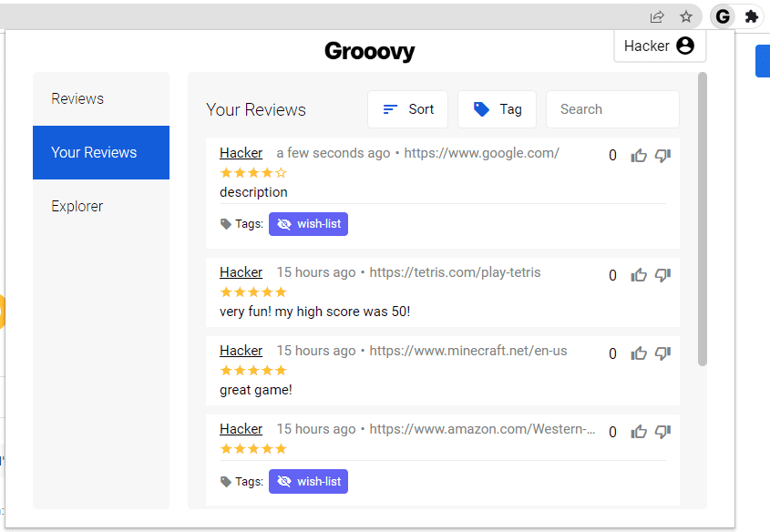Click the vote count on google.com review
Image resolution: width=770 pixels, height=532 pixels.
tap(613, 156)
